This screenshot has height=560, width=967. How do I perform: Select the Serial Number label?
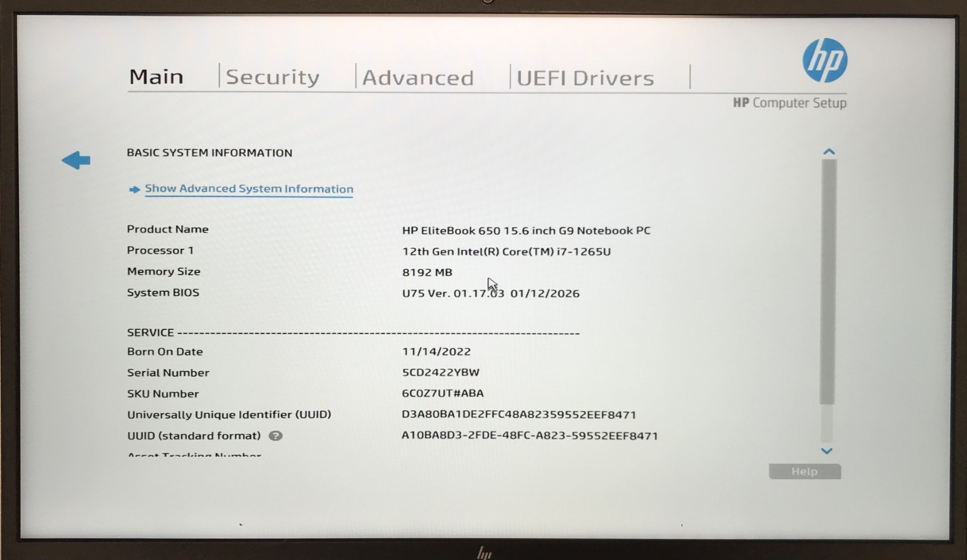coord(168,373)
